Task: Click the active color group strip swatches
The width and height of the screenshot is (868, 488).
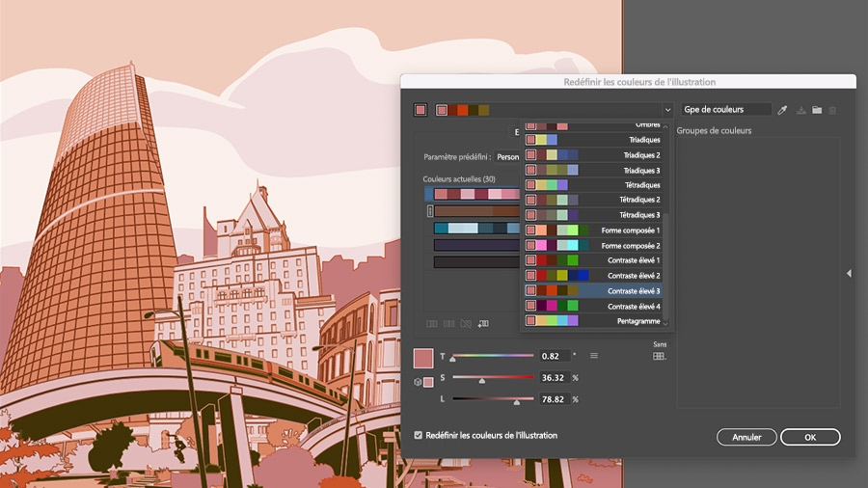Action: [462, 110]
